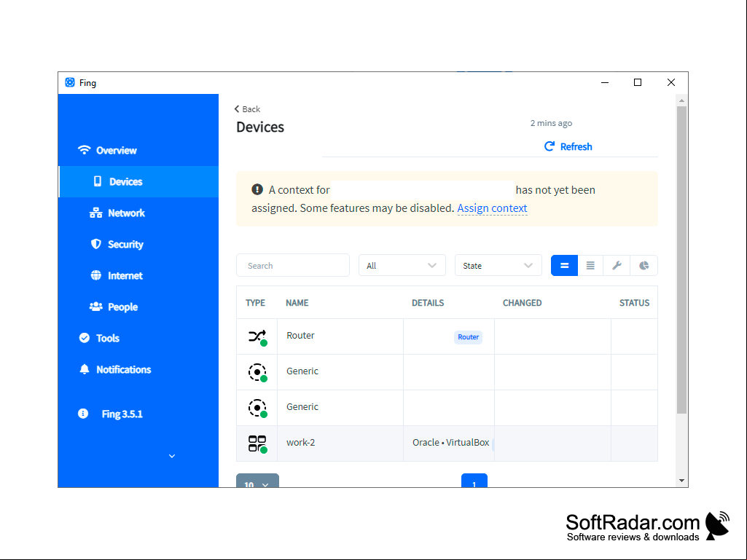The width and height of the screenshot is (747, 560).
Task: Open Notifications from the sidebar
Action: point(123,369)
